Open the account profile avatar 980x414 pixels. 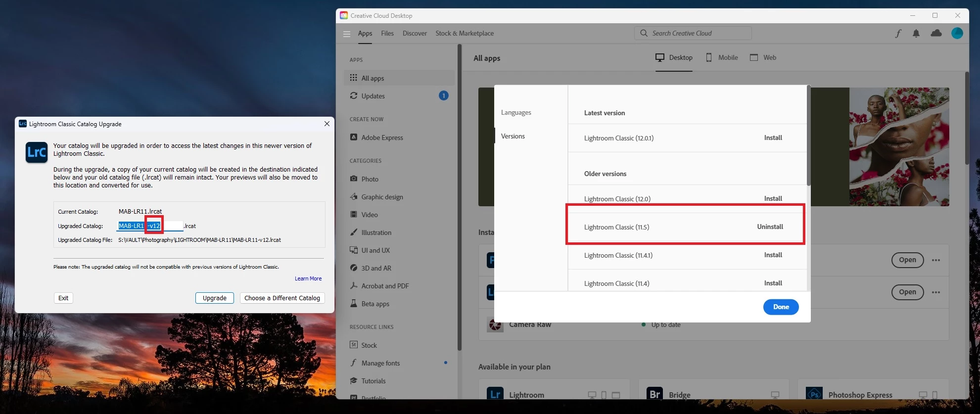pyautogui.click(x=957, y=33)
